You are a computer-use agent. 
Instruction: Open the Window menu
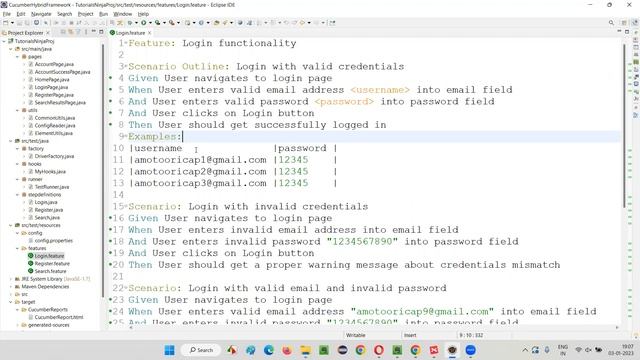click(122, 14)
